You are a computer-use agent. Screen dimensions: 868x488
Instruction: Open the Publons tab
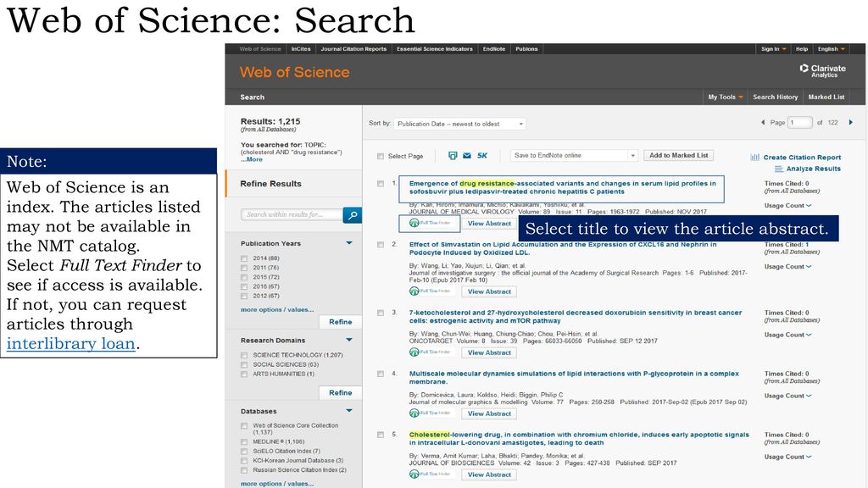coord(526,48)
